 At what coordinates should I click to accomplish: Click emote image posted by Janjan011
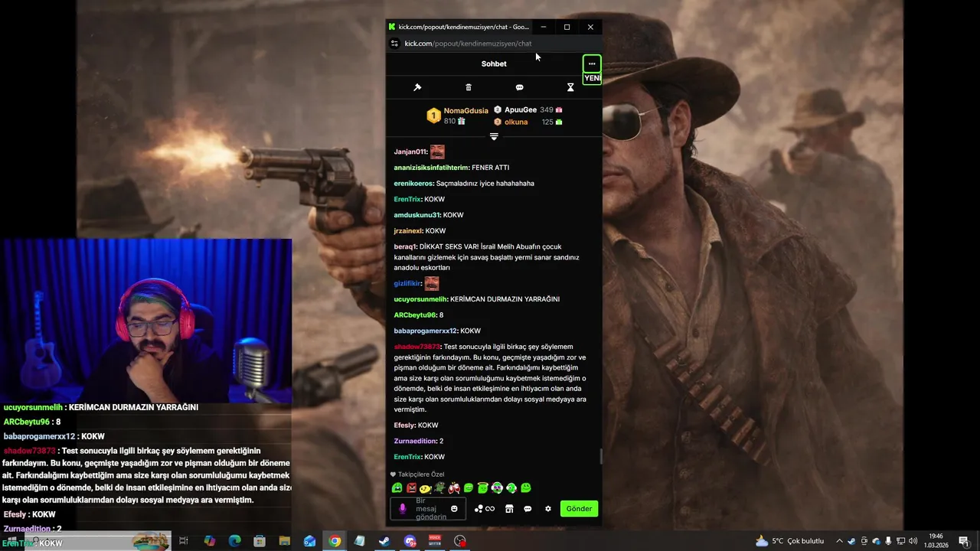point(437,152)
